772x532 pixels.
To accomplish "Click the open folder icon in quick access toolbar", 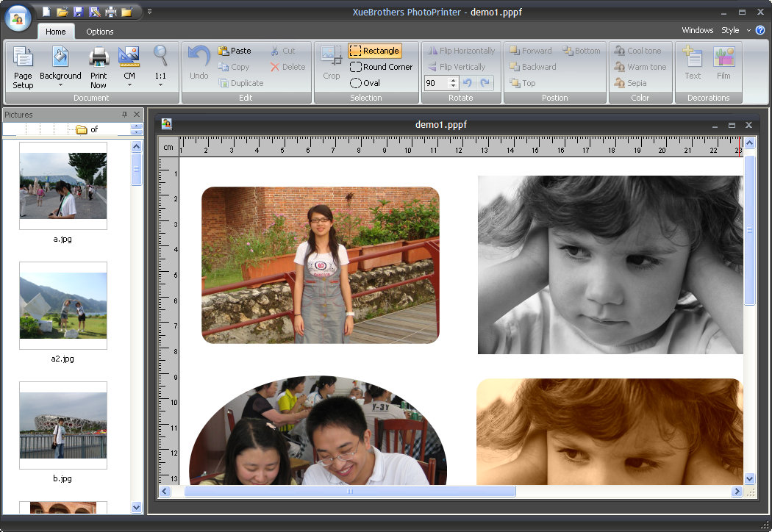I will point(62,12).
